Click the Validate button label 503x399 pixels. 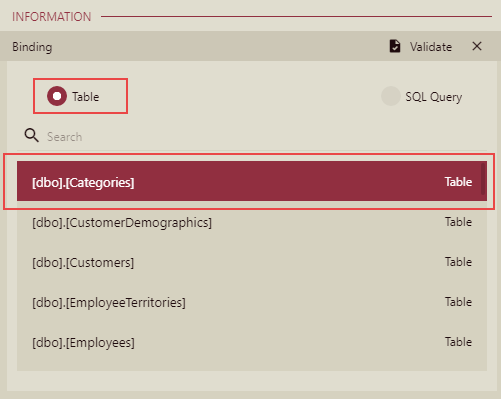pyautogui.click(x=431, y=47)
